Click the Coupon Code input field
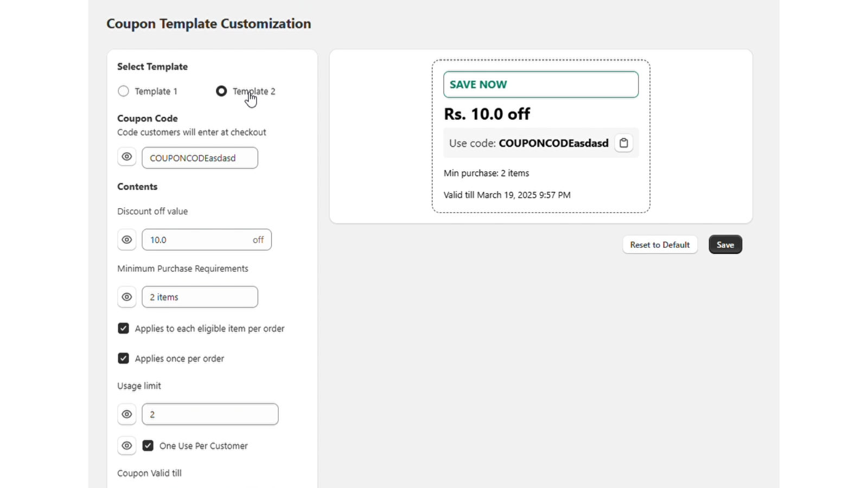 click(200, 158)
